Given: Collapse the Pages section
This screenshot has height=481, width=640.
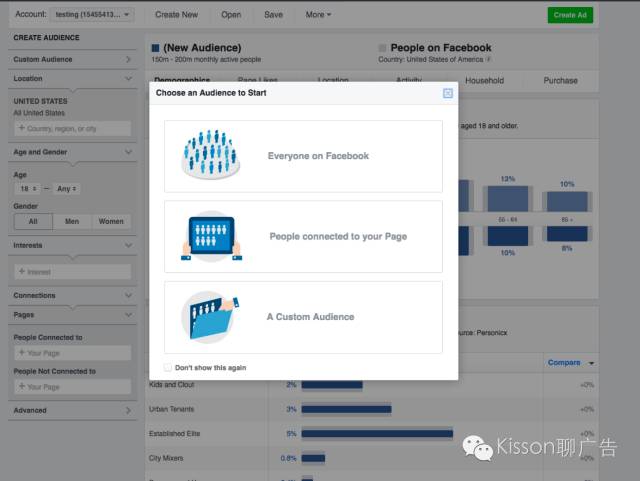Looking at the screenshot, I should coord(72,315).
